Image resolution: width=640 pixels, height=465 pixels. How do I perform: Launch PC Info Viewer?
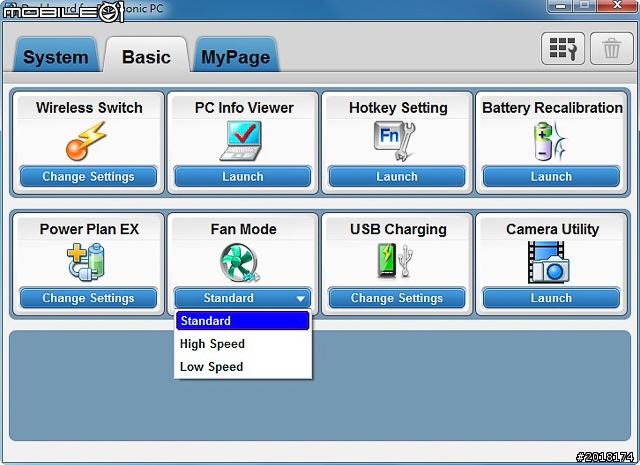coord(242,177)
